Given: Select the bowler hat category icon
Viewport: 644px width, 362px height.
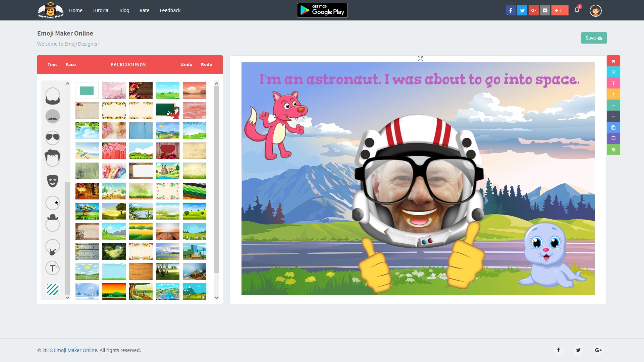Looking at the screenshot, I should [x=53, y=223].
